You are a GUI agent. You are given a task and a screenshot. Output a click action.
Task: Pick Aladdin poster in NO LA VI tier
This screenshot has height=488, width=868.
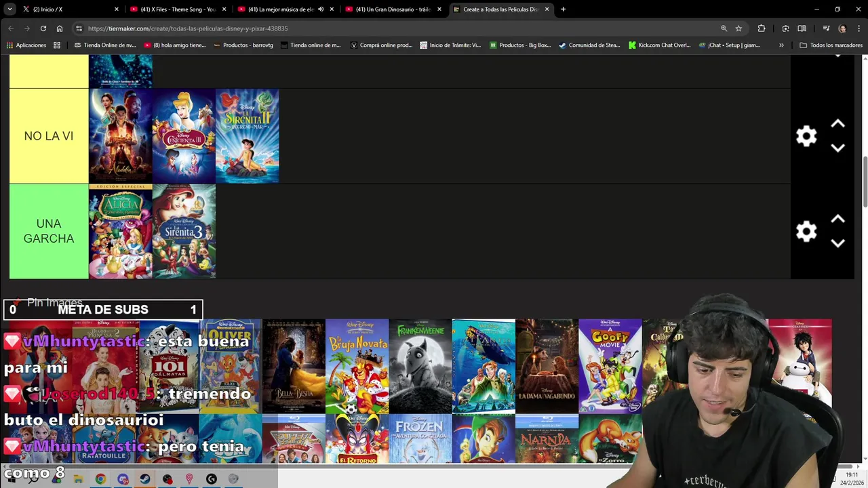coord(121,136)
